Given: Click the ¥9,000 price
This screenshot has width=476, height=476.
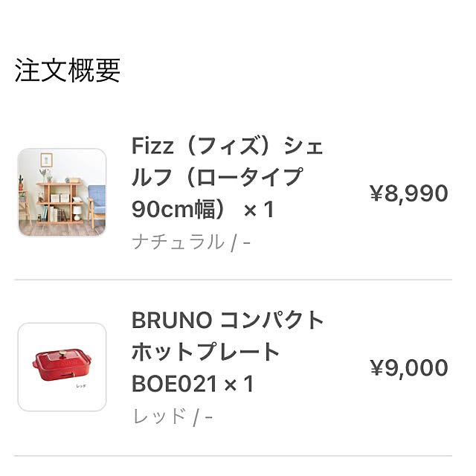Looking at the screenshot, I should coord(409,367).
